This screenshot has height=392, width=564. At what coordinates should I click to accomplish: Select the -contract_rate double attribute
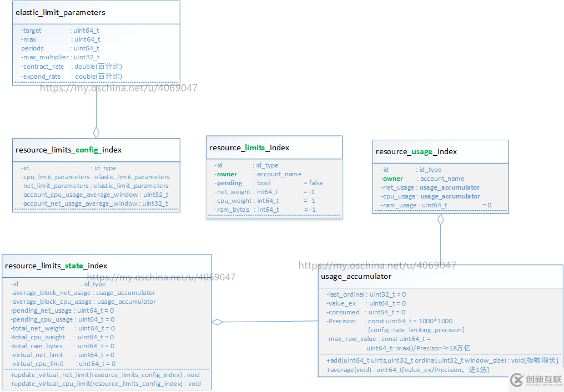click(x=72, y=67)
